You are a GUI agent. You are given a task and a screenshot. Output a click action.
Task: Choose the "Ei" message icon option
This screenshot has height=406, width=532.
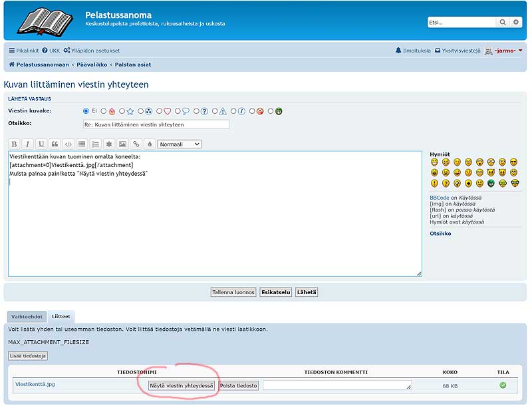(x=86, y=111)
